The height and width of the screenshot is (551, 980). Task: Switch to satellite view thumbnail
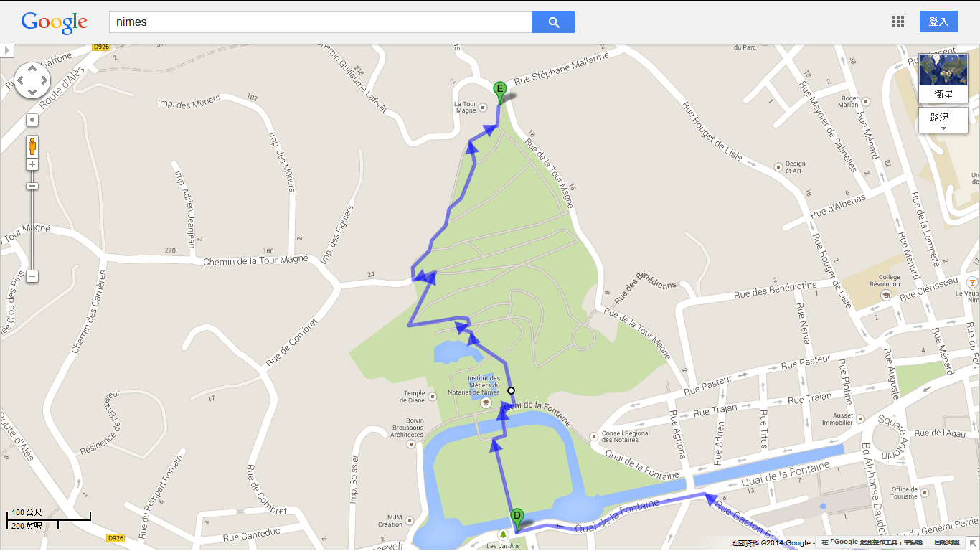(x=943, y=78)
